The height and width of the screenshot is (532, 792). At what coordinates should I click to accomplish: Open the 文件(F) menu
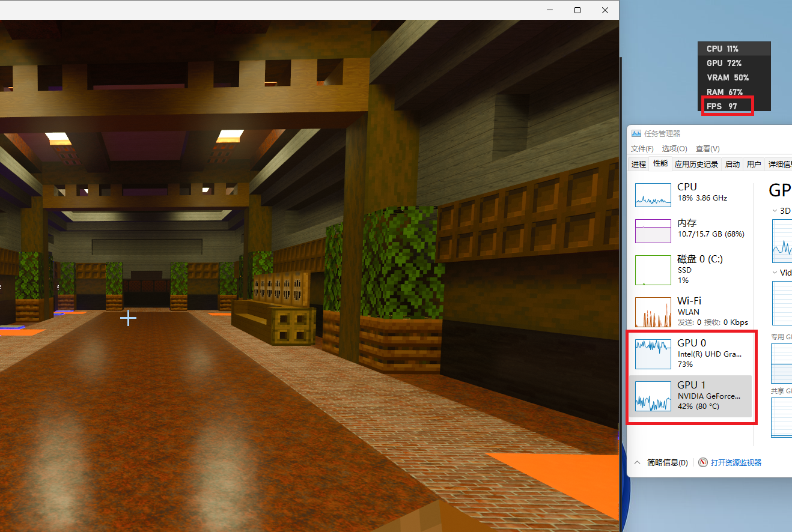(x=642, y=149)
